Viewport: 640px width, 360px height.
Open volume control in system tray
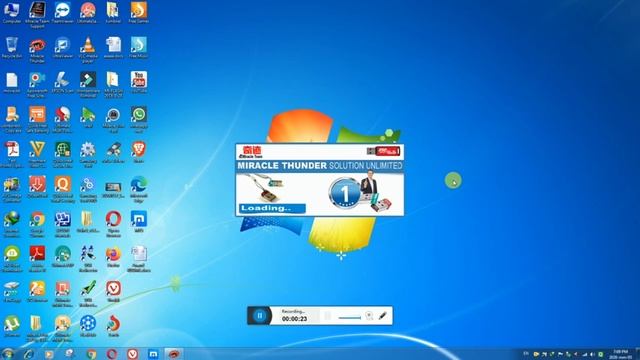[592, 354]
